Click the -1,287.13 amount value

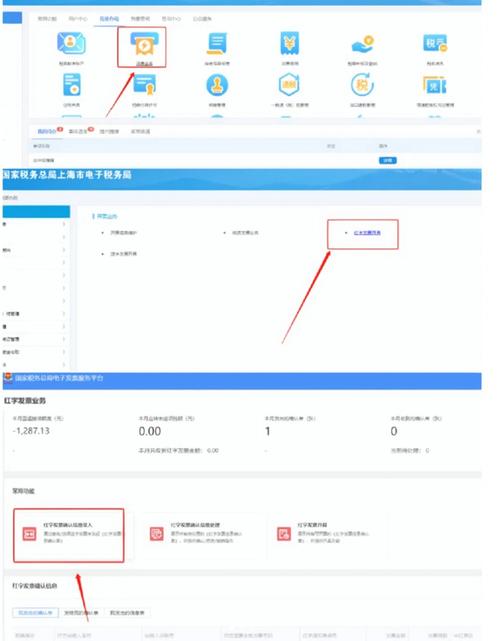(31, 431)
